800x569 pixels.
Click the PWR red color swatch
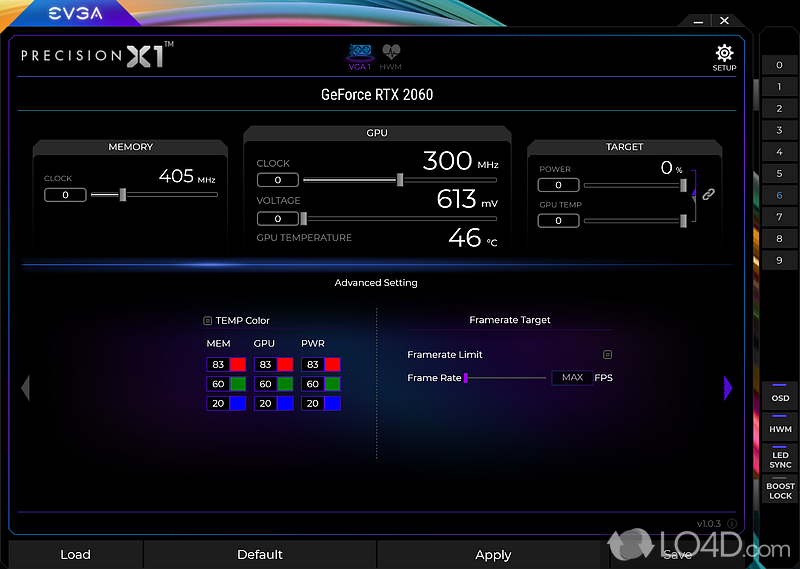tap(333, 364)
